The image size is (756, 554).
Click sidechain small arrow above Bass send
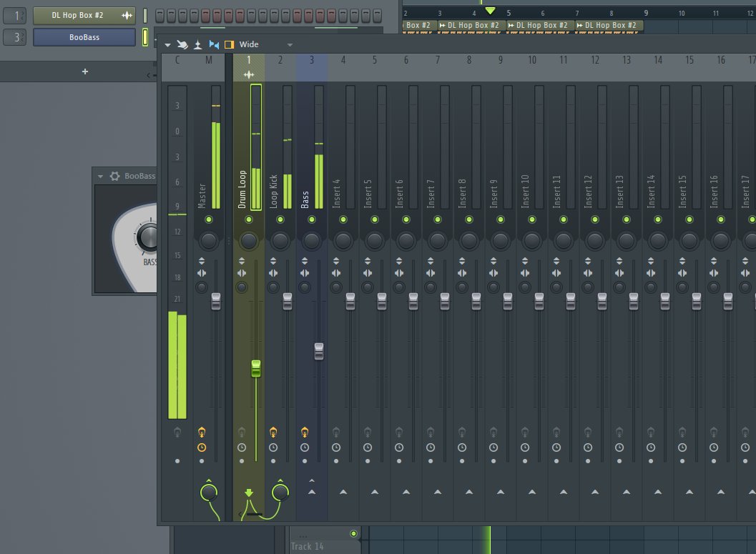pyautogui.click(x=312, y=481)
